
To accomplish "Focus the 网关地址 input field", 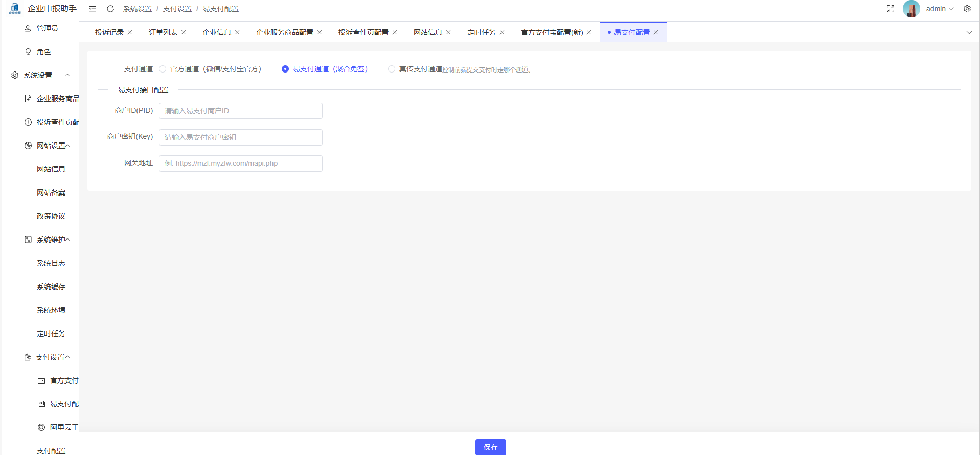I will (240, 163).
